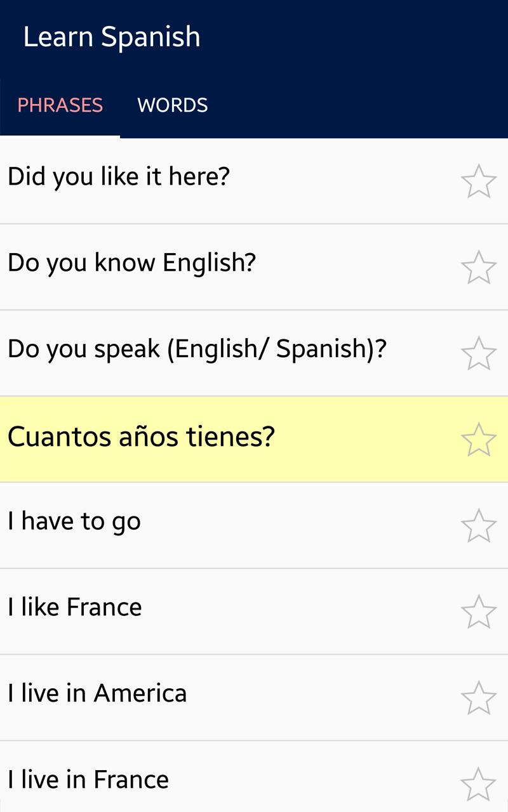Tap the 'Learn Spanish' app title

point(112,37)
